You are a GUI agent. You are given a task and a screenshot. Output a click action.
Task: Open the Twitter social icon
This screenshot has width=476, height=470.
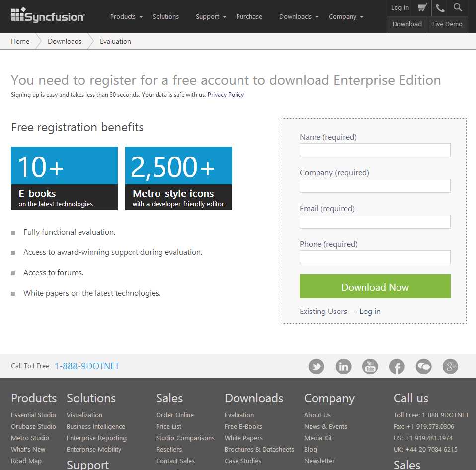[x=317, y=366]
